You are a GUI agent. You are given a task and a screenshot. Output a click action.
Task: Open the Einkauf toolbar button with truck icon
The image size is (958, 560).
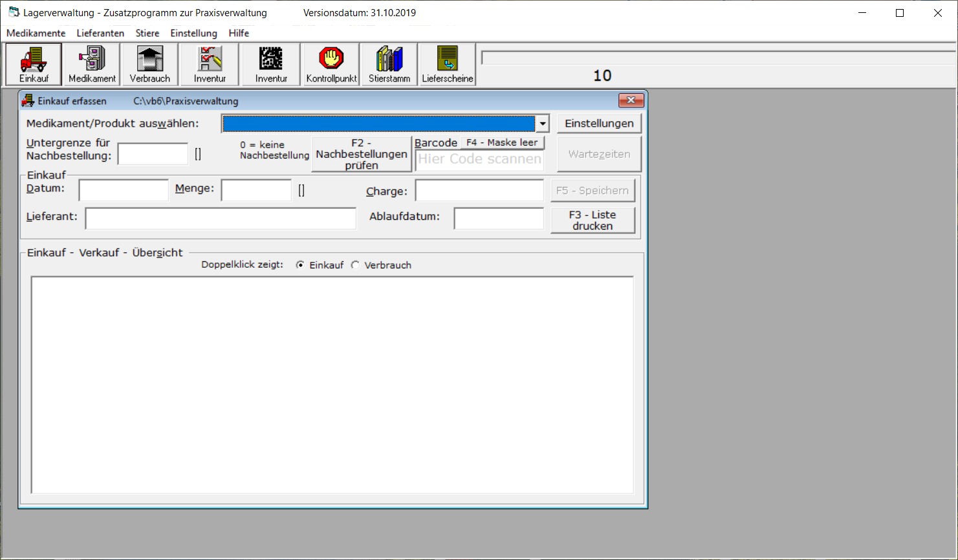click(34, 64)
